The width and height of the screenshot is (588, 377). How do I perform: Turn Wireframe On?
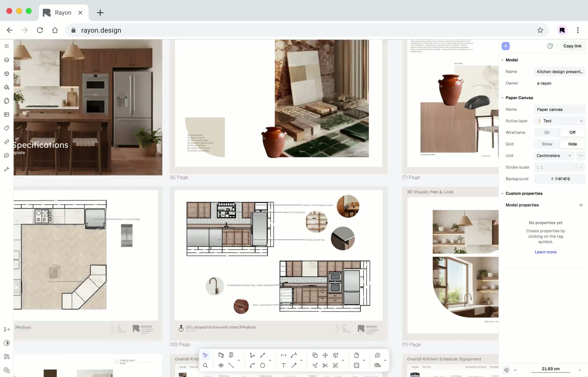click(547, 133)
